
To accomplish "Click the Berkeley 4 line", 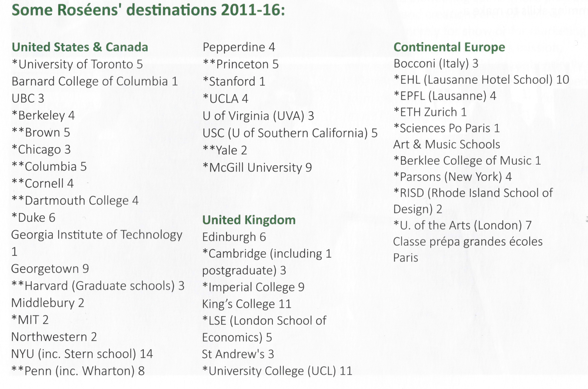I will [x=43, y=116].
